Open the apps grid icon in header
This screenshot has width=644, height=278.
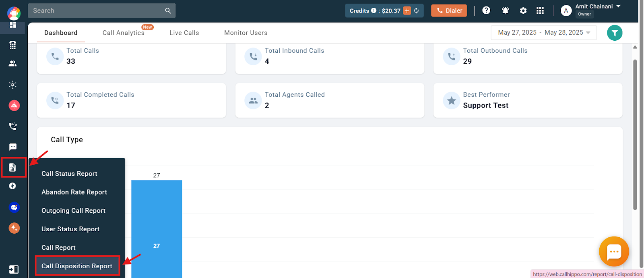(540, 11)
